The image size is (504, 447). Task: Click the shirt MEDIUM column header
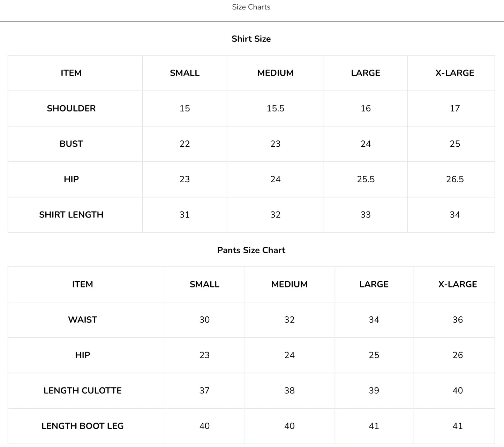click(x=276, y=73)
